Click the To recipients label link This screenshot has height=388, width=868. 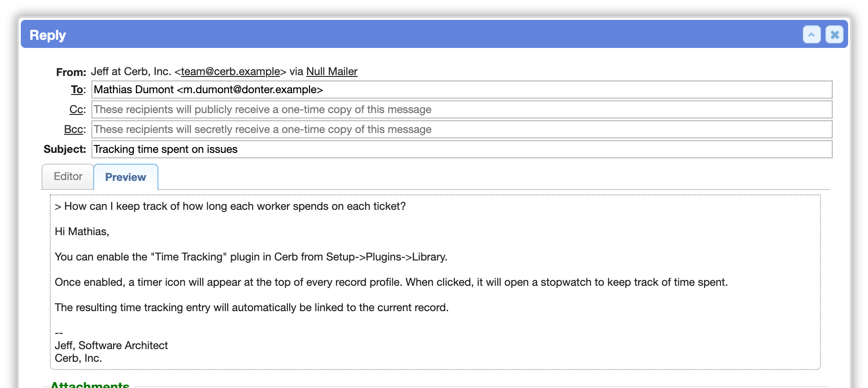click(77, 90)
